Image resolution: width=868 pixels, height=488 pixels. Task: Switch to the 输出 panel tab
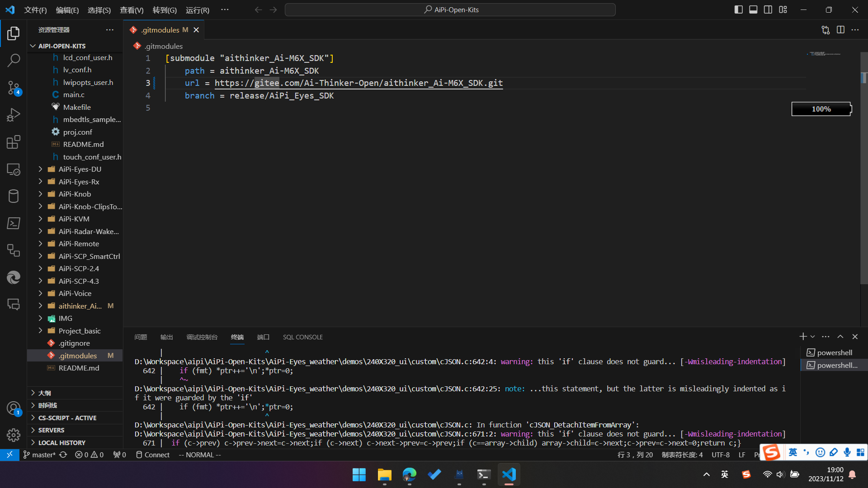(167, 337)
